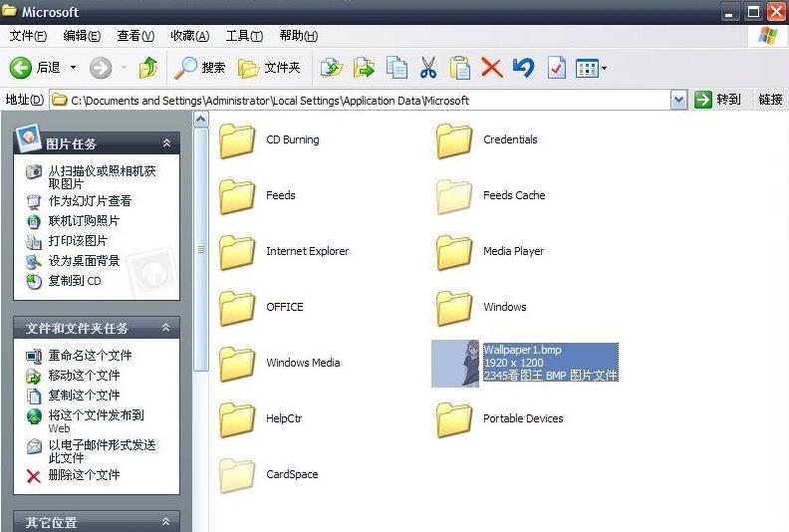Collapse the 图片任务 panel
789x532 pixels.
coord(166,143)
